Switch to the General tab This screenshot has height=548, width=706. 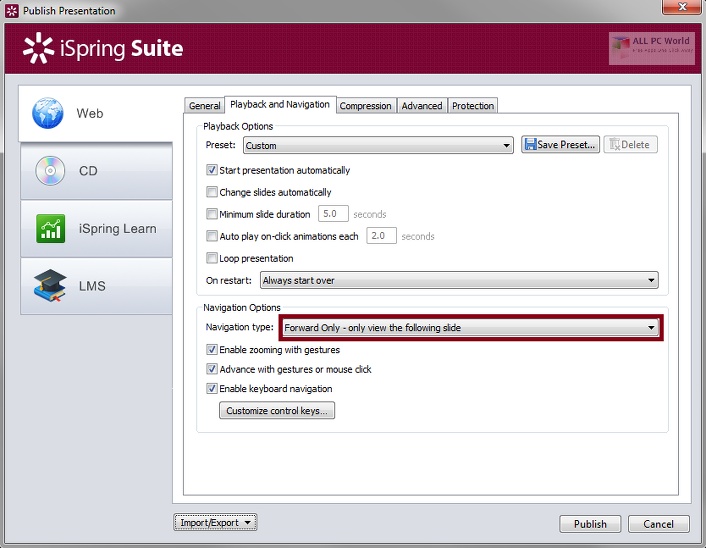pyautogui.click(x=204, y=106)
